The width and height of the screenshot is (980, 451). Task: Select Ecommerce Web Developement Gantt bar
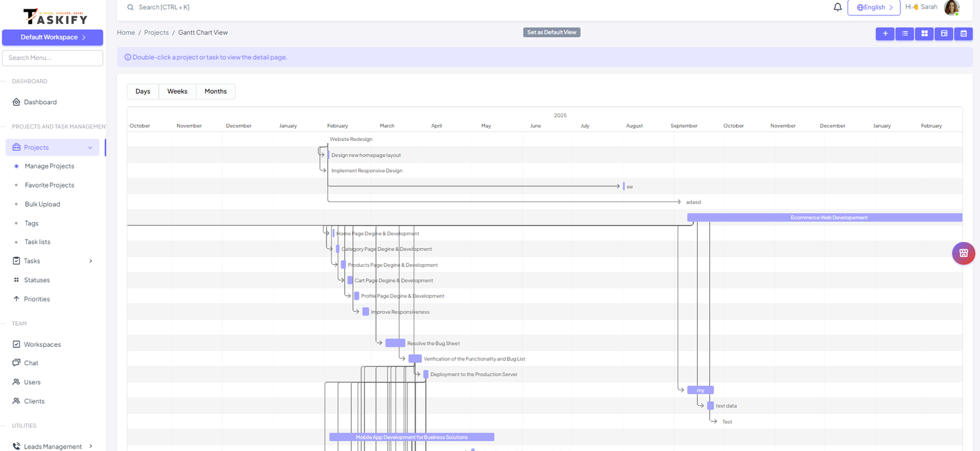click(x=824, y=218)
